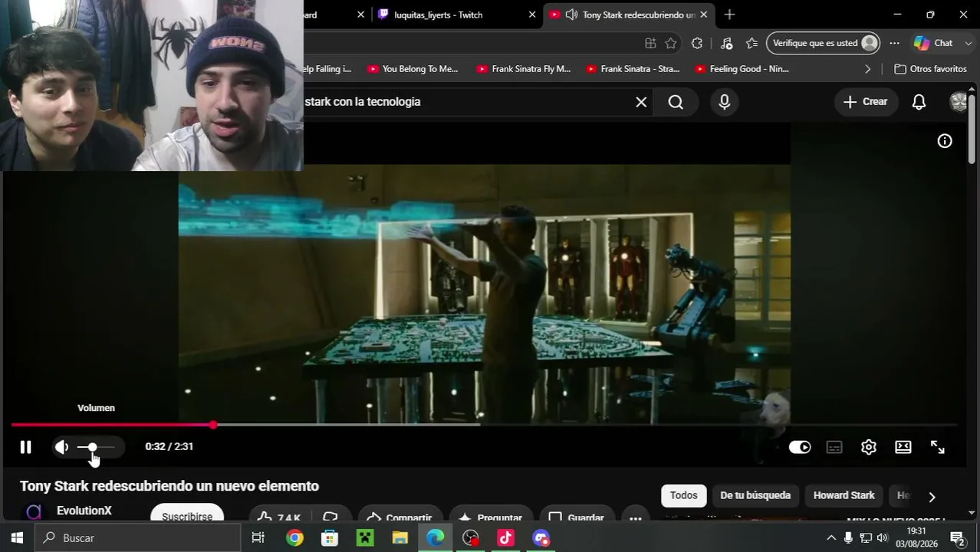Image resolution: width=980 pixels, height=552 pixels.
Task: Close the Tony Stark YouTube tab
Action: click(703, 15)
